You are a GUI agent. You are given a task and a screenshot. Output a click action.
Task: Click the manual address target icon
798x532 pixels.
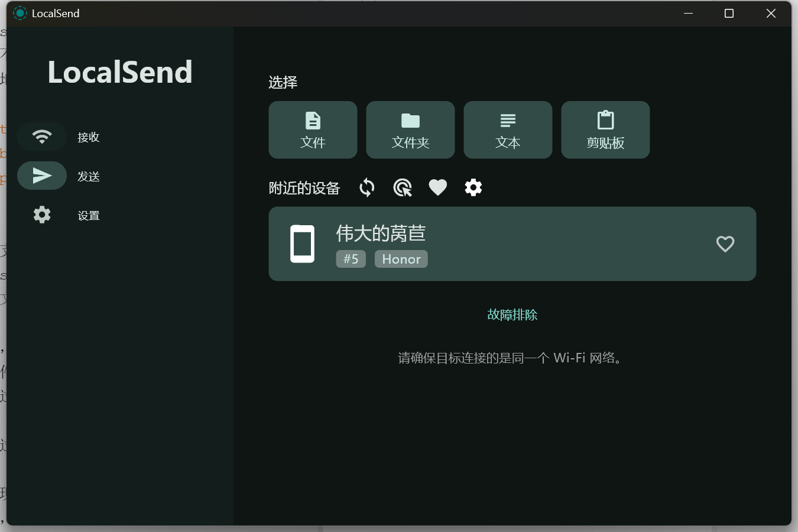click(403, 188)
